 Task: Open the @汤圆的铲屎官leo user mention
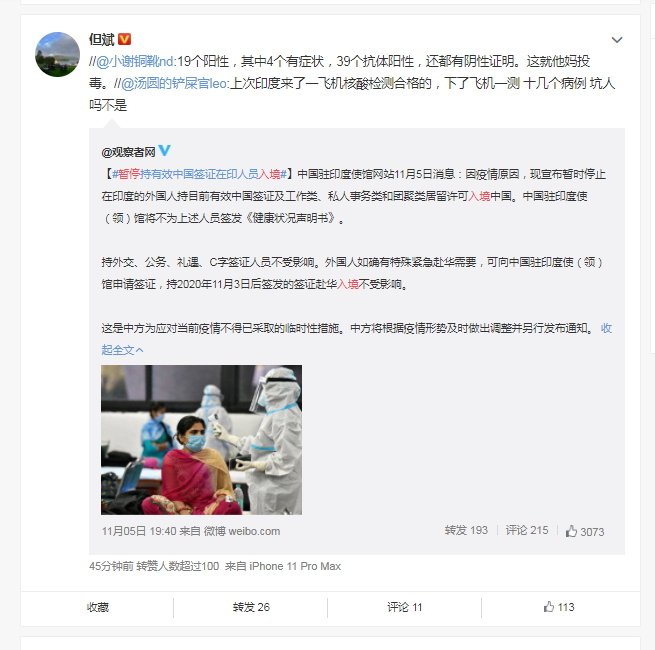[x=173, y=84]
